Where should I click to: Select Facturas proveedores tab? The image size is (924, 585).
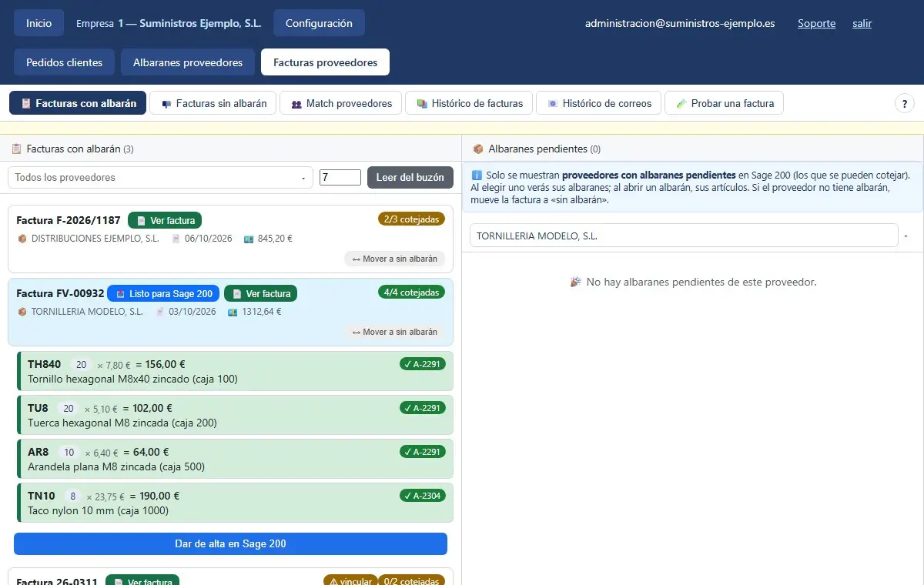click(x=325, y=62)
